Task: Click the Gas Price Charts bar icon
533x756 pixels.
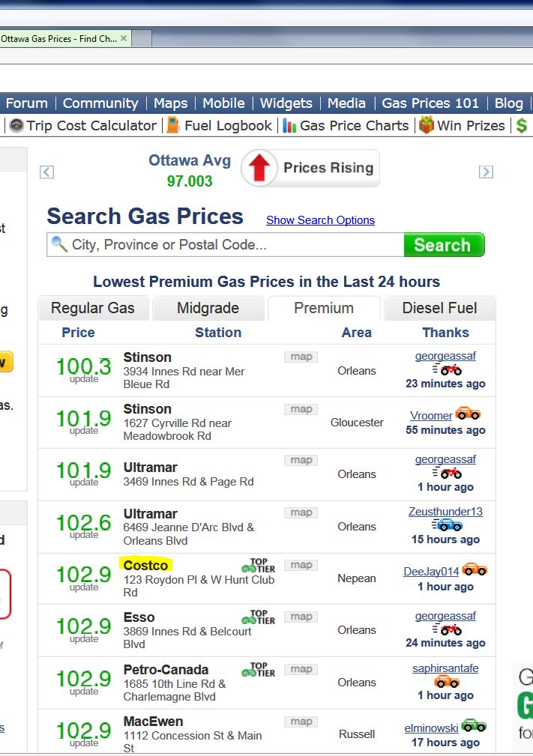Action: coord(289,126)
